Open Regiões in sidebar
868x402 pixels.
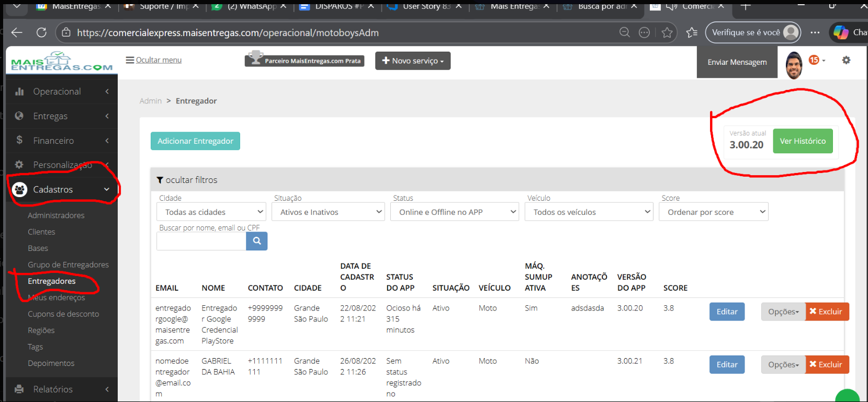pyautogui.click(x=41, y=330)
